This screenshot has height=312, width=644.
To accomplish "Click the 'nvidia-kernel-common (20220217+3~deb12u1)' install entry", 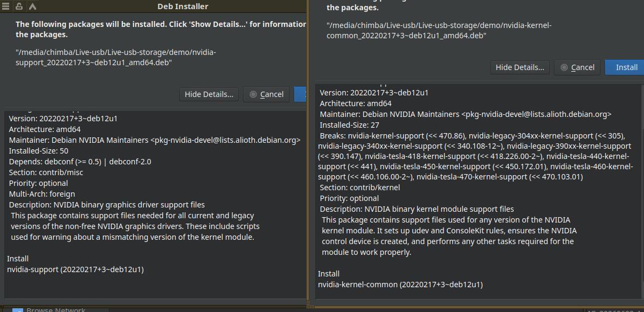I will tap(400, 285).
